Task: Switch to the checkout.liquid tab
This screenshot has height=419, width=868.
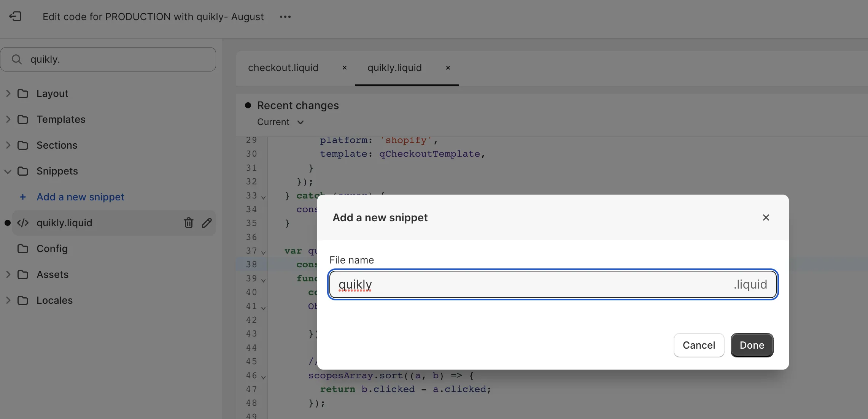Action: click(x=283, y=68)
